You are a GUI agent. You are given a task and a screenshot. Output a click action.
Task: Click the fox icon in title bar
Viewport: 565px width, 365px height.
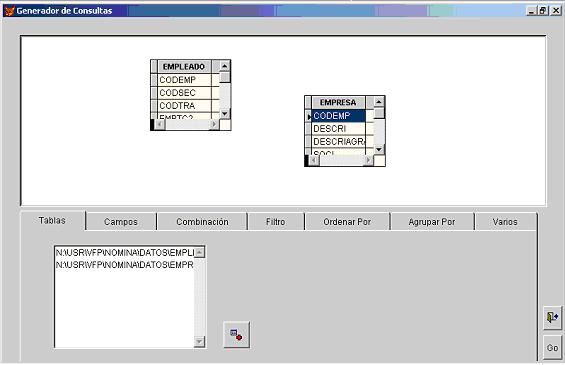point(9,11)
